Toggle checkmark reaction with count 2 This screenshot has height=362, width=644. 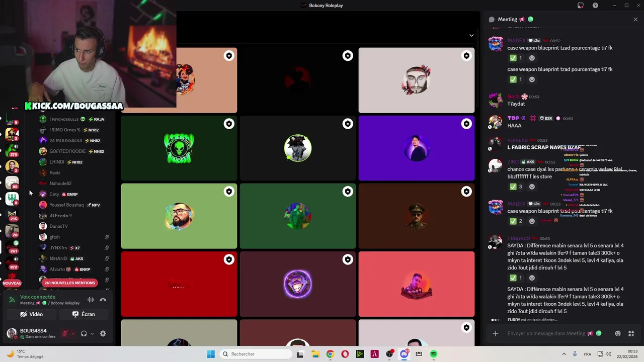516,221
